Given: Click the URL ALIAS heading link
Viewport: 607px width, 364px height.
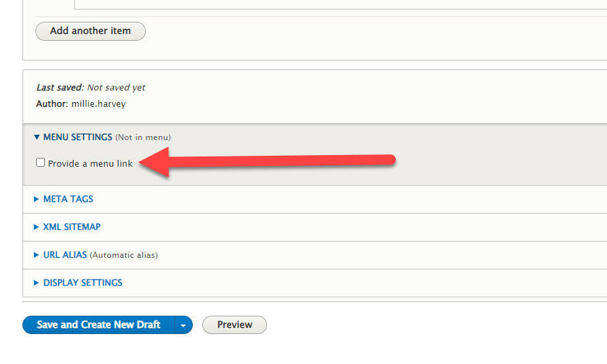Looking at the screenshot, I should [65, 254].
